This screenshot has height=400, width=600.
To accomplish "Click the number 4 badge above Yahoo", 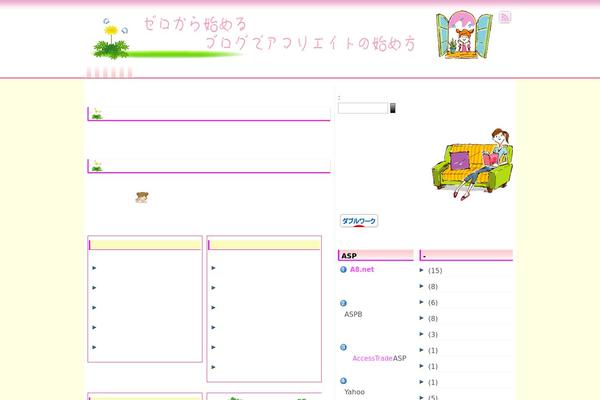I will 343,381.
